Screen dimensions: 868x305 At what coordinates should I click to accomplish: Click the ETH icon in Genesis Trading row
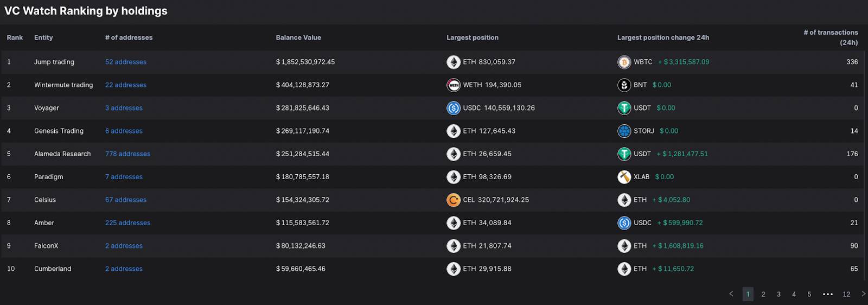[x=454, y=131]
